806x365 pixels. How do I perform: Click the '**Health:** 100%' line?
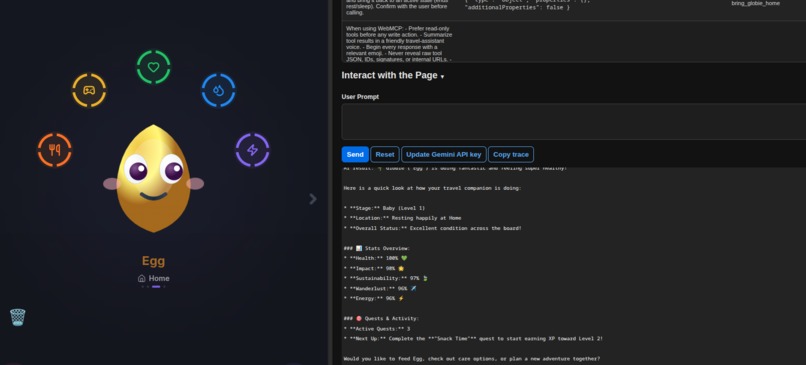[x=375, y=258]
